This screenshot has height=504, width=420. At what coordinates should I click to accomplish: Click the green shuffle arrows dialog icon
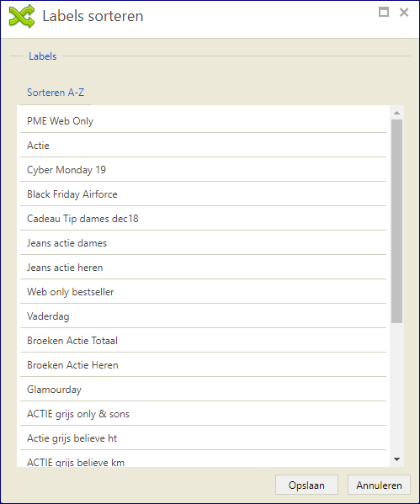pos(22,16)
